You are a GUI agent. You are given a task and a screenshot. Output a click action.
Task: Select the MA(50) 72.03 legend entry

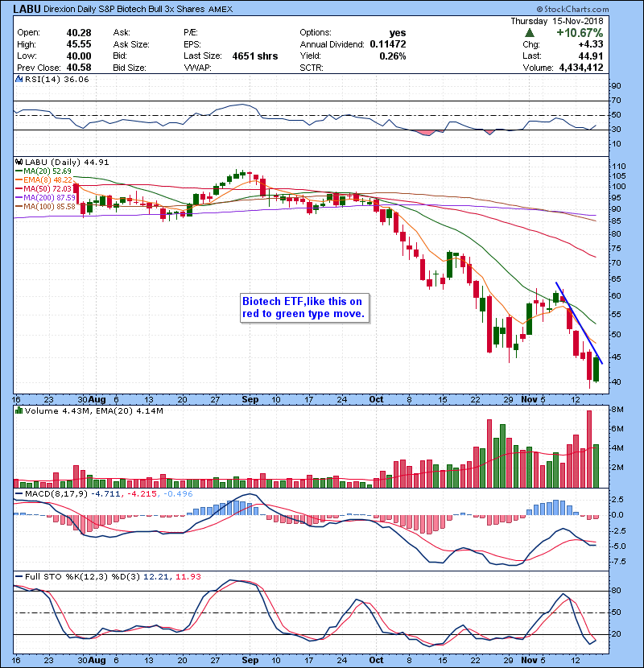point(43,188)
